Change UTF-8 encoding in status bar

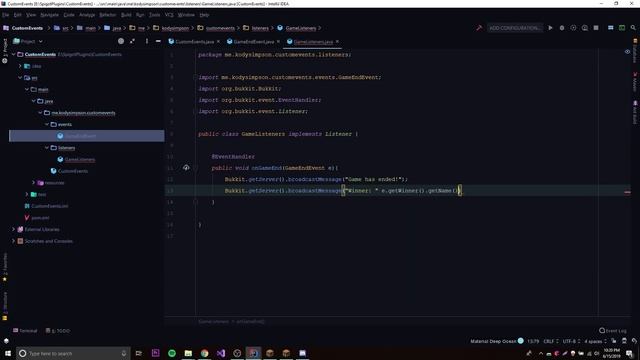pyautogui.click(x=571, y=341)
